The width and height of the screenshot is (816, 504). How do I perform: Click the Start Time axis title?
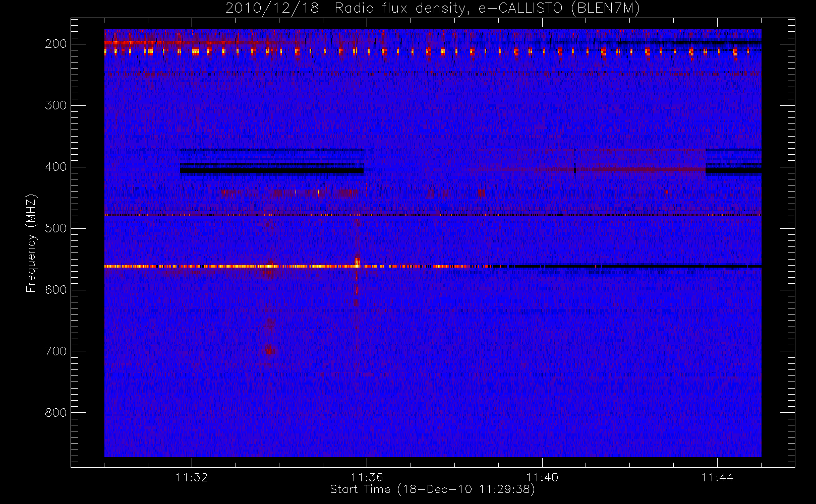tap(432, 489)
